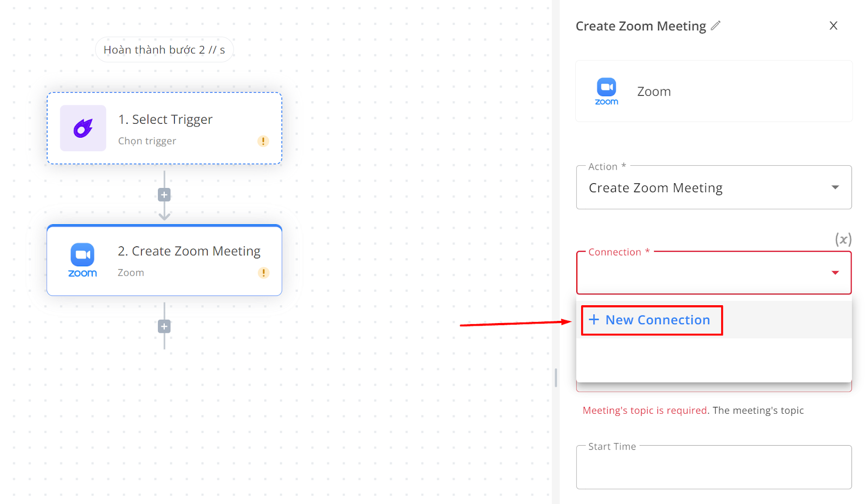
Task: Click the pencil icon to rename Create Zoom Meeting
Action: click(716, 25)
